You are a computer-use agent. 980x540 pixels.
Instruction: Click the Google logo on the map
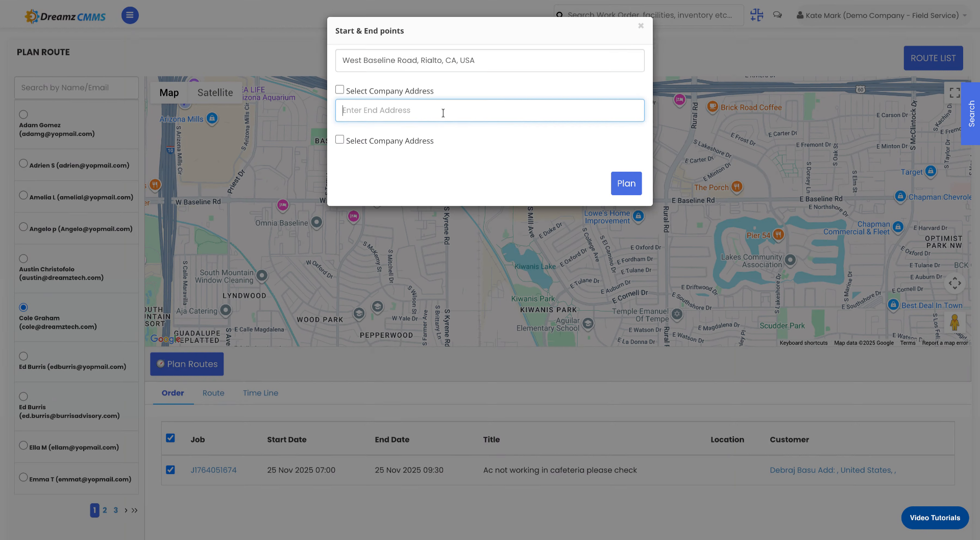pyautogui.click(x=165, y=339)
